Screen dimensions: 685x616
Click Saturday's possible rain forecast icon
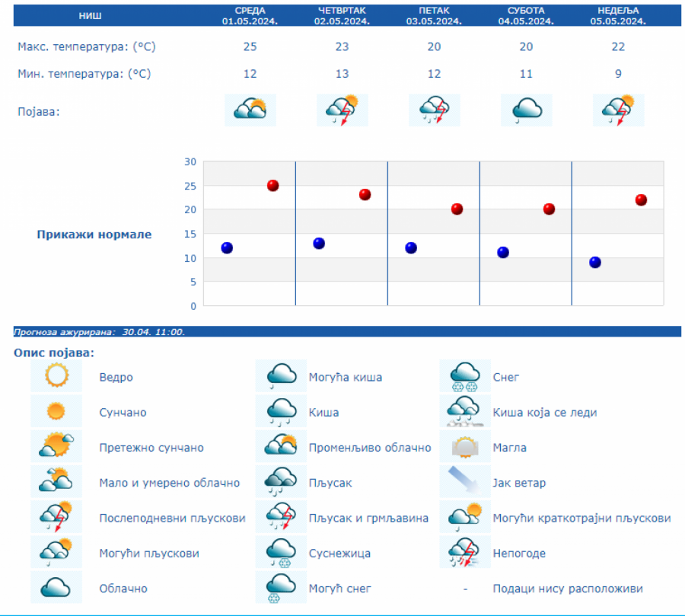(526, 110)
